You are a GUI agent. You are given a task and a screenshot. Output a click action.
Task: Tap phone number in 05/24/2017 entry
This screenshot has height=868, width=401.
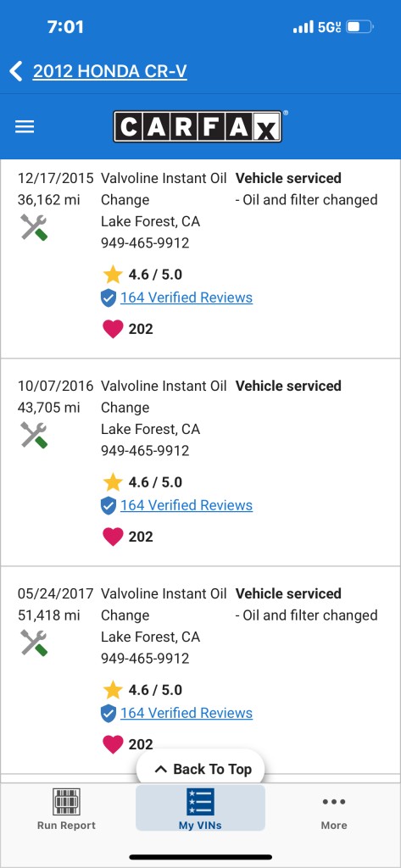coord(145,658)
